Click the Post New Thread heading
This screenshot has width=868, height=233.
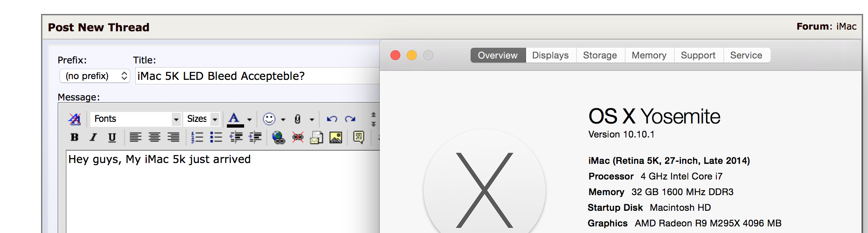point(99,27)
